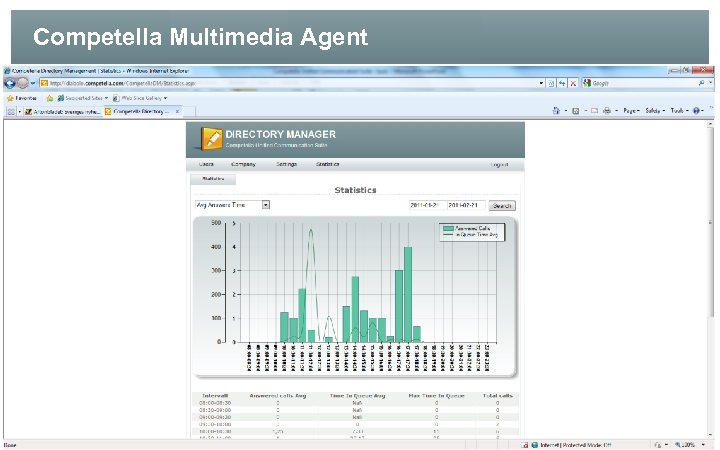The image size is (720, 450).
Task: Click the address bar URL field
Action: tap(289, 83)
